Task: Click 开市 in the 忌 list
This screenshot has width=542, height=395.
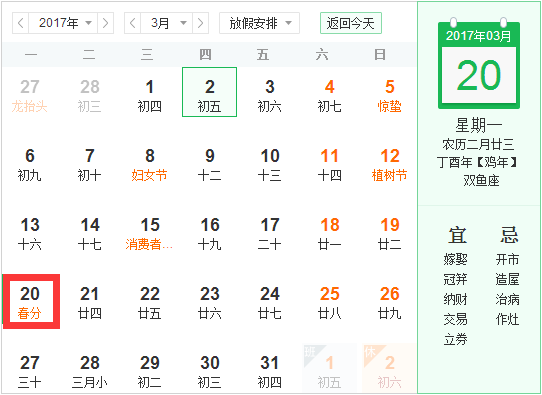Action: pyautogui.click(x=507, y=259)
